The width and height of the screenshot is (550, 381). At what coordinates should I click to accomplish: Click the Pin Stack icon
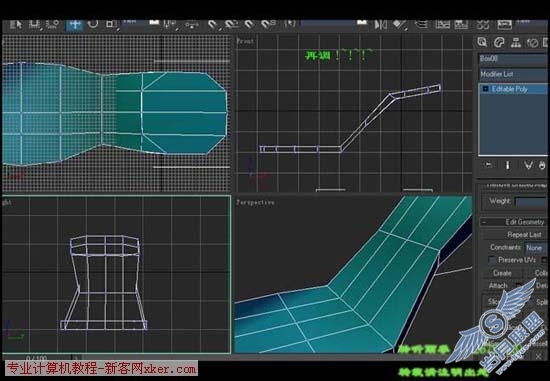click(488, 165)
